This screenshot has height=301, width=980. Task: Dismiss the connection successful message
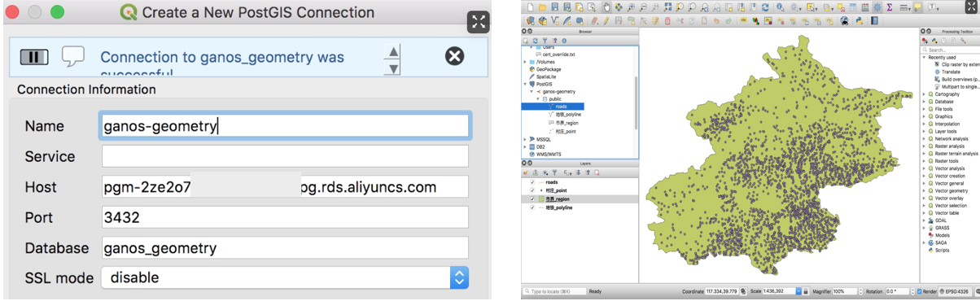[454, 56]
